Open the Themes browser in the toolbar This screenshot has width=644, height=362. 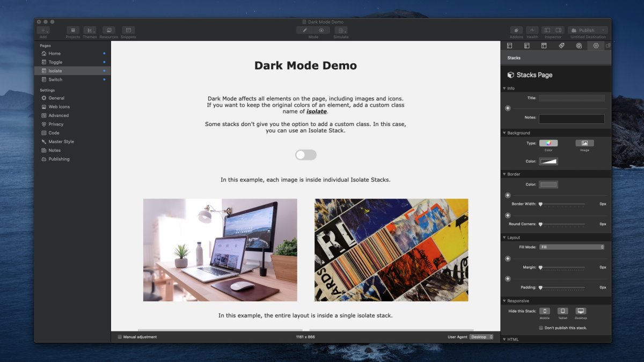point(90,31)
